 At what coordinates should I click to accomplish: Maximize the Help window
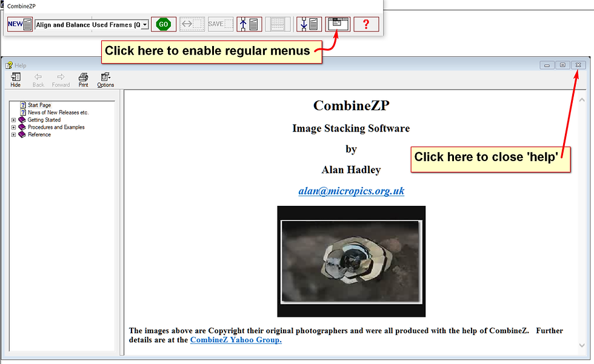[562, 65]
